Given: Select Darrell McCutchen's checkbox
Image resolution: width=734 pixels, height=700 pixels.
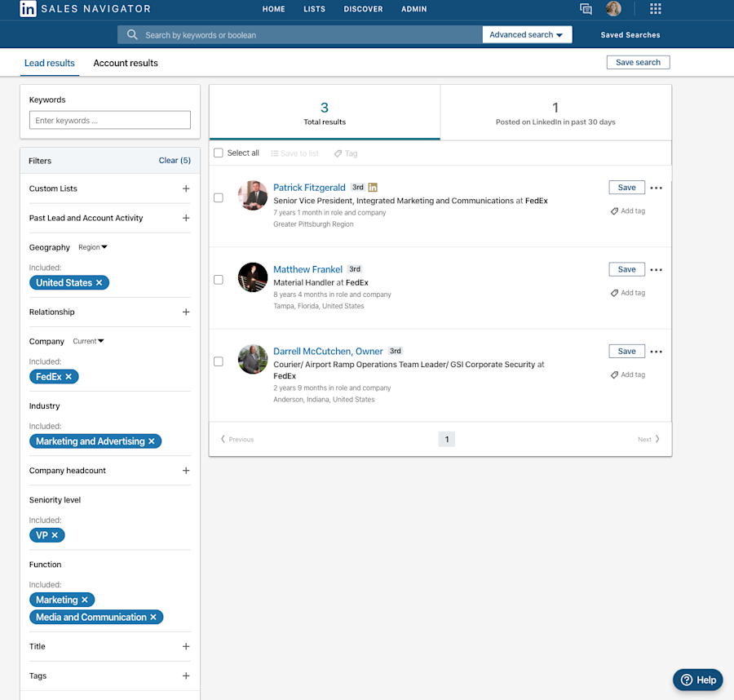Looking at the screenshot, I should pos(218,361).
